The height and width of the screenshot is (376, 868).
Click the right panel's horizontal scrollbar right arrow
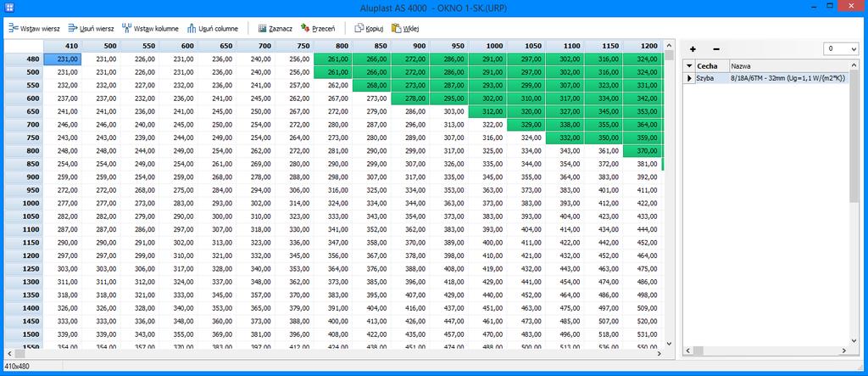844,351
